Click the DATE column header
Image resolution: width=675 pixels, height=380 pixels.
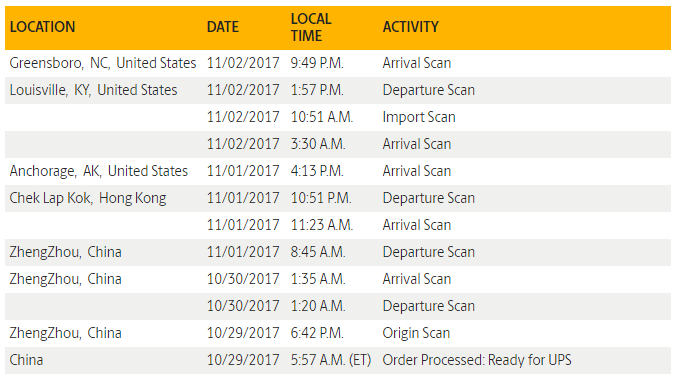(223, 27)
